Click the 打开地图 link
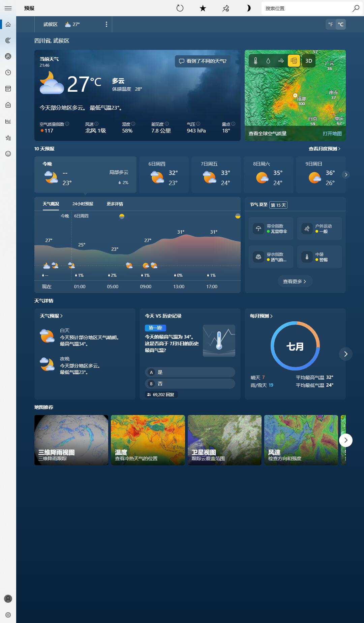The image size is (364, 623). tap(332, 133)
